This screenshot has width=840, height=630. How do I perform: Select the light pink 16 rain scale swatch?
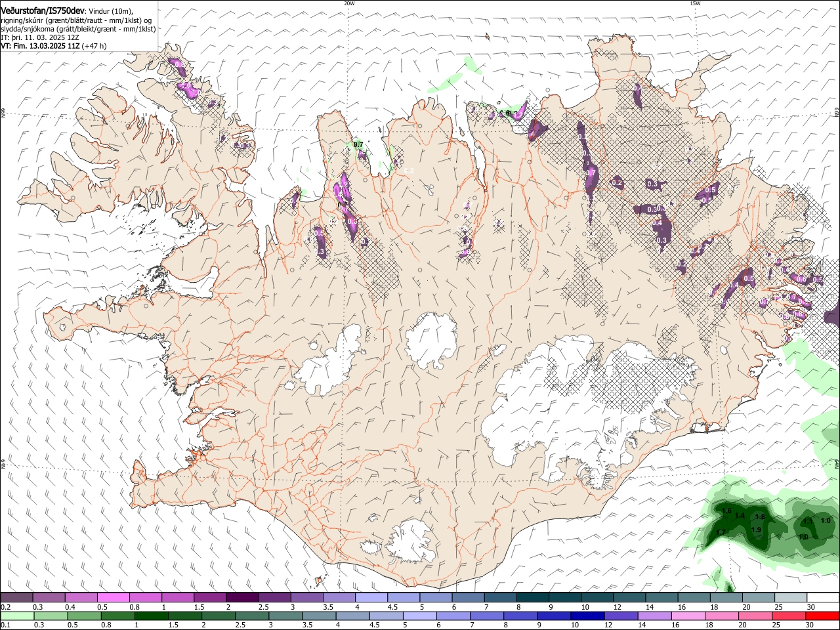point(687,616)
